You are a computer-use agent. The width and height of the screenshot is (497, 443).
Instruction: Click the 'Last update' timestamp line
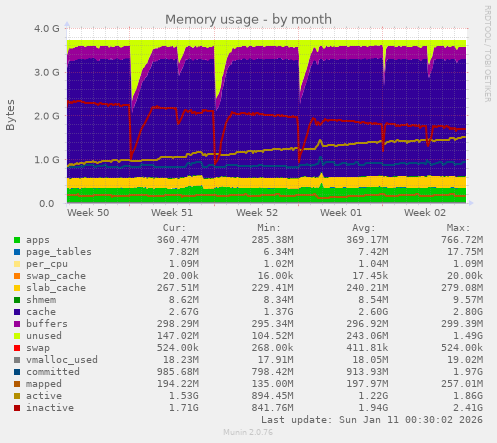pyautogui.click(x=372, y=420)
